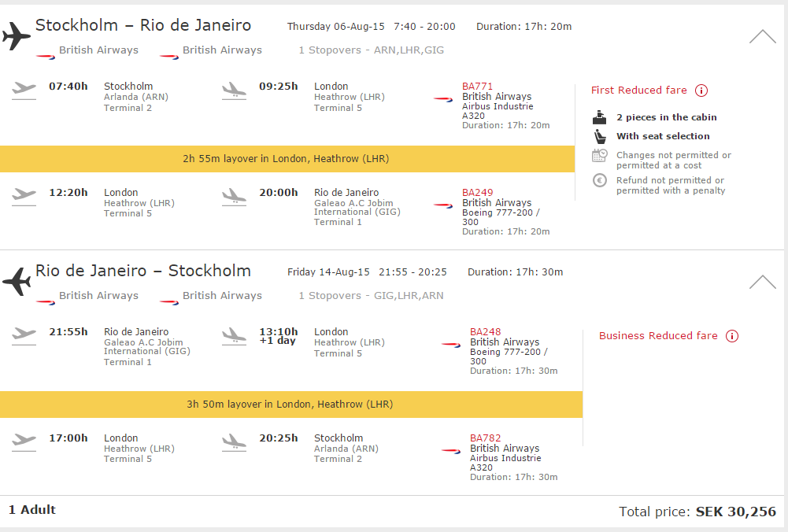Click the airplane icon beside Rio de Janeiro – Stockholm
Image resolution: width=788 pixels, height=532 pixels.
(x=17, y=280)
